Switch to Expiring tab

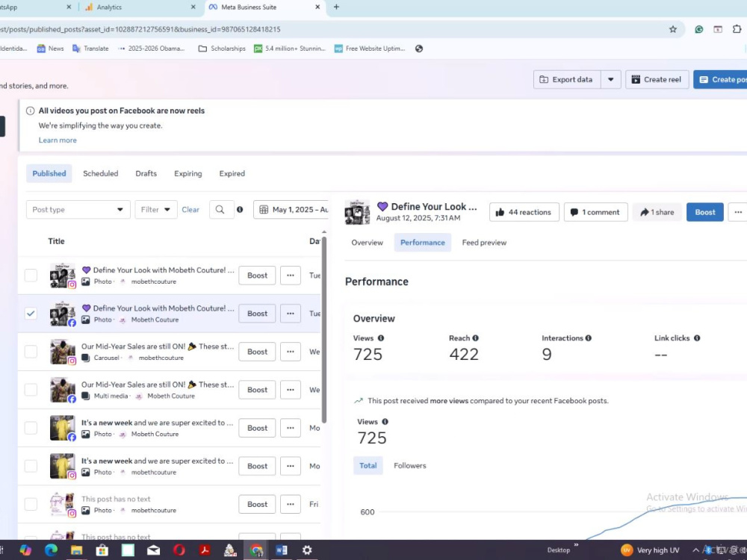[187, 174]
